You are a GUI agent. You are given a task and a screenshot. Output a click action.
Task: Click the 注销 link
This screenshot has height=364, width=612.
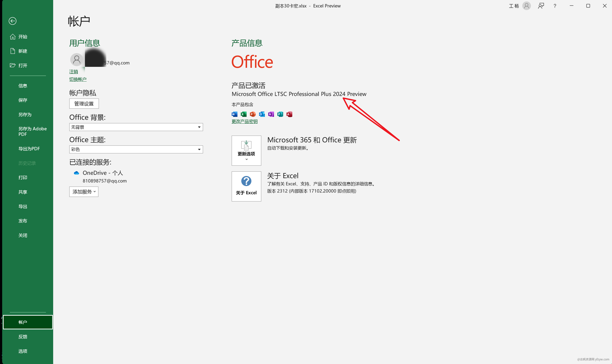pos(73,72)
